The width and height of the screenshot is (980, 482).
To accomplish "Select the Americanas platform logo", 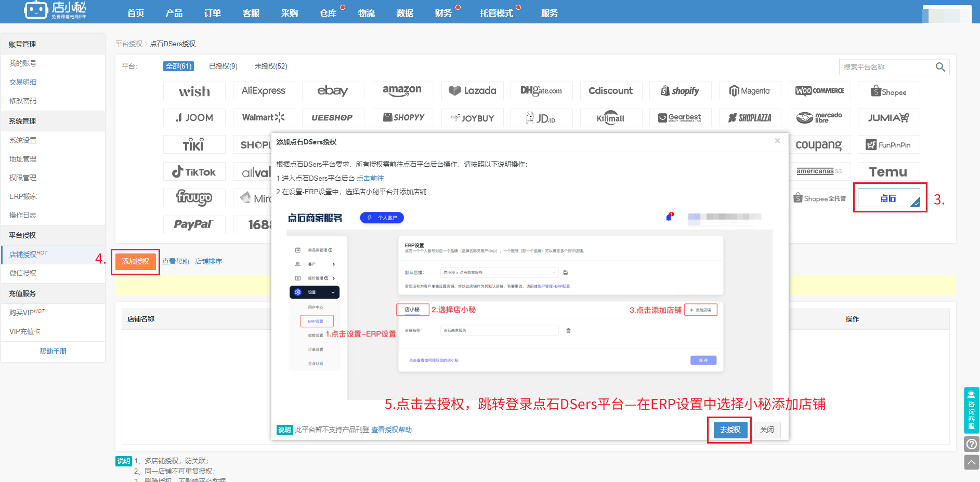I will coord(819,171).
